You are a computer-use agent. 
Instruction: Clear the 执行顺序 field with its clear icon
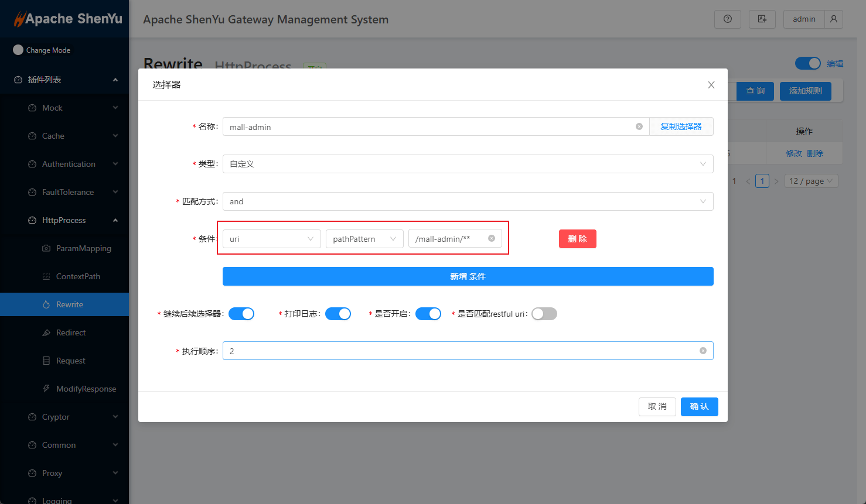click(703, 351)
